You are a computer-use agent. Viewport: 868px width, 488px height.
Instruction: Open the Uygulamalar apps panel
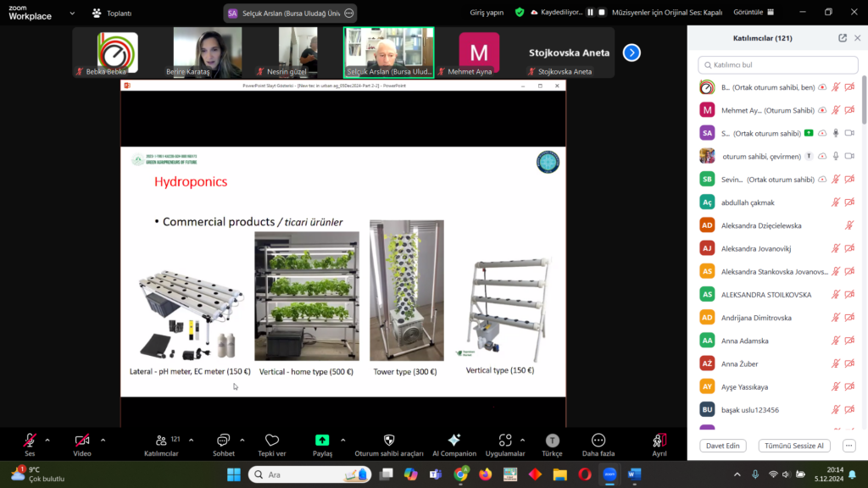pyautogui.click(x=505, y=441)
